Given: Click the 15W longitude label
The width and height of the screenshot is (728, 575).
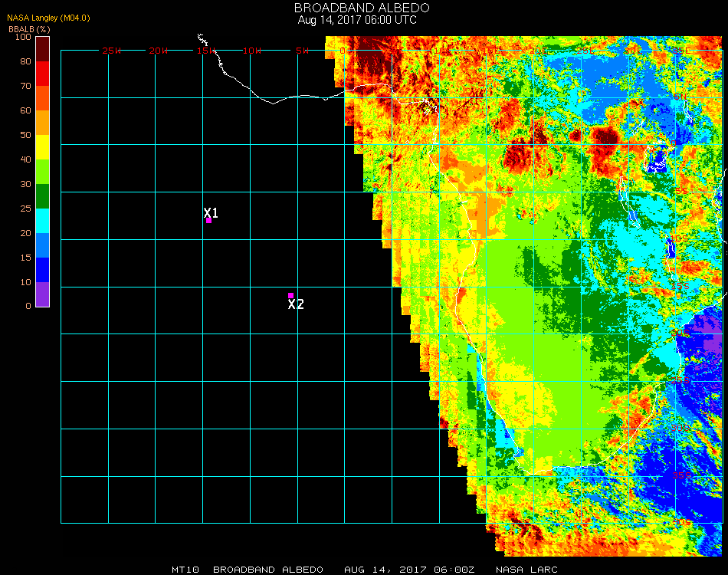Looking at the screenshot, I should [x=206, y=51].
